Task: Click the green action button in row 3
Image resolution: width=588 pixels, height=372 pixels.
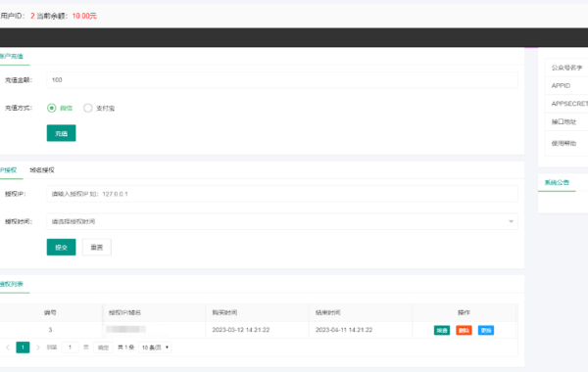Action: [x=442, y=330]
